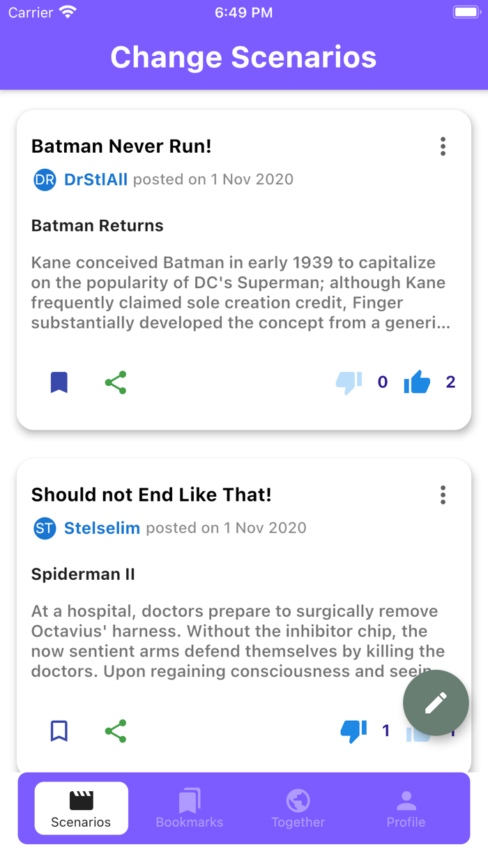
Task: Open the Together tab
Action: 298,808
